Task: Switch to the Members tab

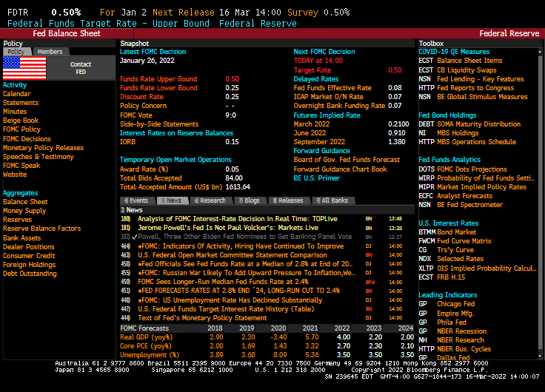Action: click(50, 52)
